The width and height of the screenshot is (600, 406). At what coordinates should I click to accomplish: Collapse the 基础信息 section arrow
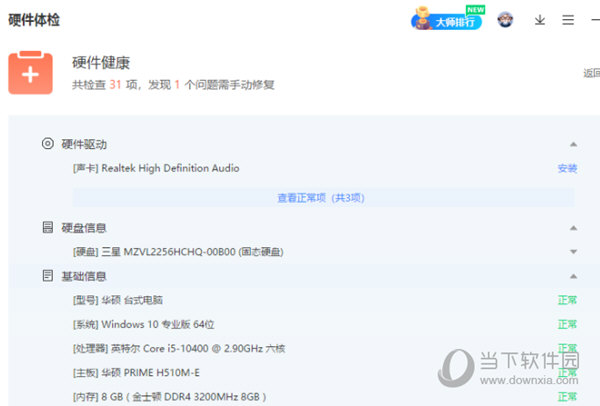click(x=573, y=276)
